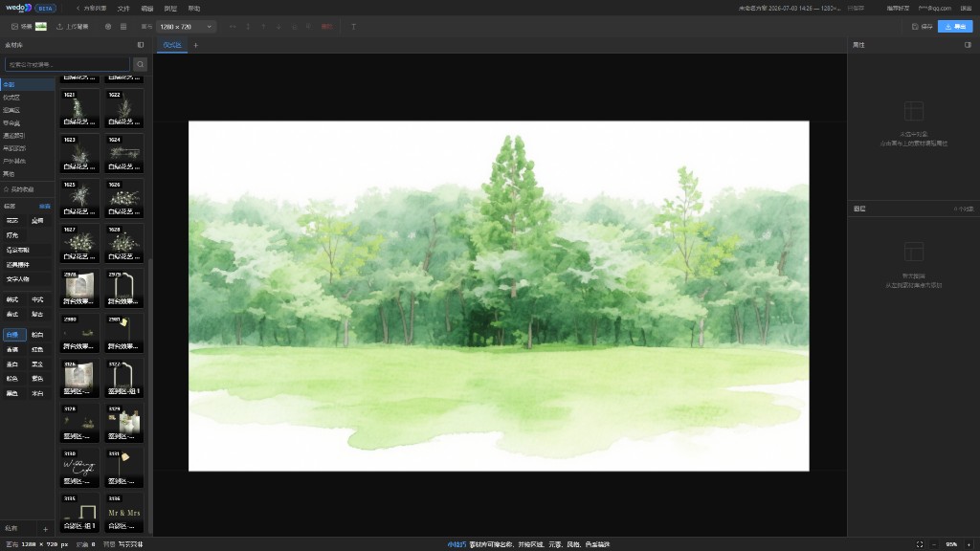Click the 保存 save button
The width and height of the screenshot is (980, 551).
pyautogui.click(x=923, y=27)
